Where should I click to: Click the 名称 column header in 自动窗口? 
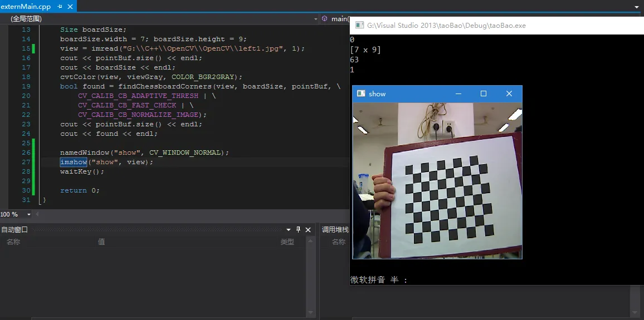[x=13, y=242]
